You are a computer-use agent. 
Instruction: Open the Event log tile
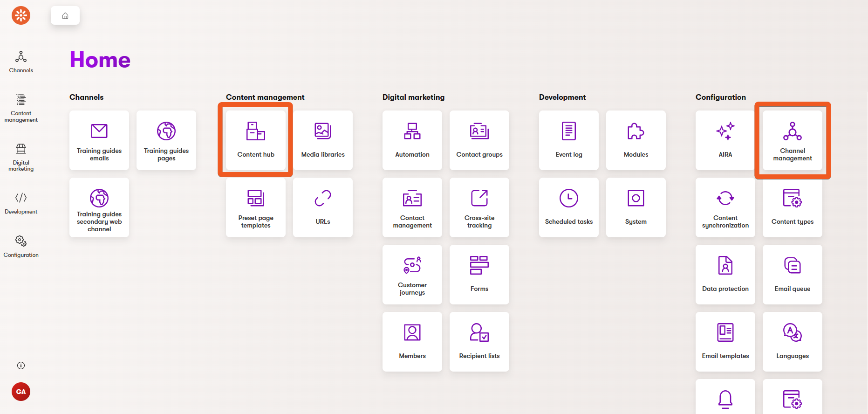pyautogui.click(x=569, y=140)
